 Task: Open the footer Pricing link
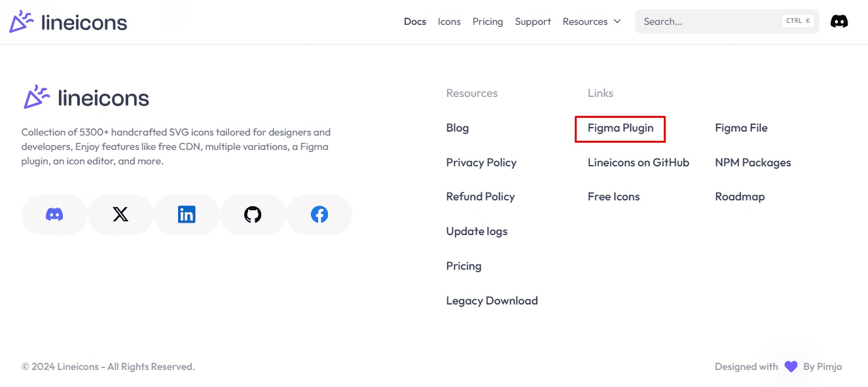tap(464, 266)
